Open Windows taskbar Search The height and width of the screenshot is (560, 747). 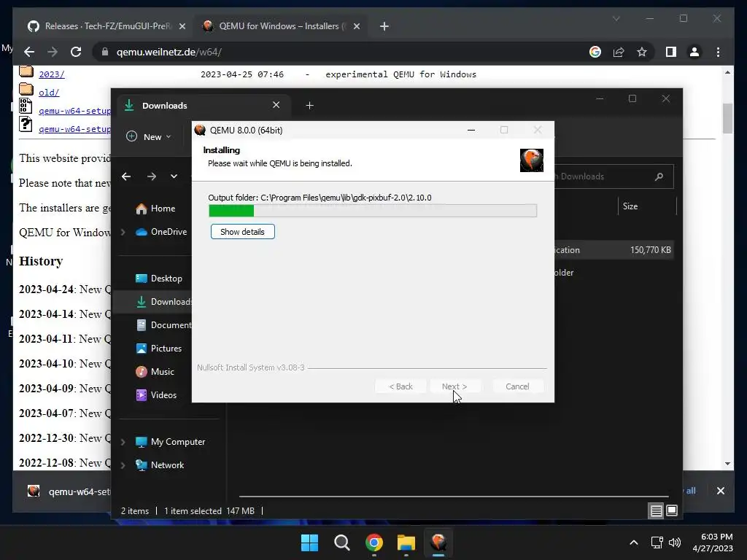coord(341,542)
